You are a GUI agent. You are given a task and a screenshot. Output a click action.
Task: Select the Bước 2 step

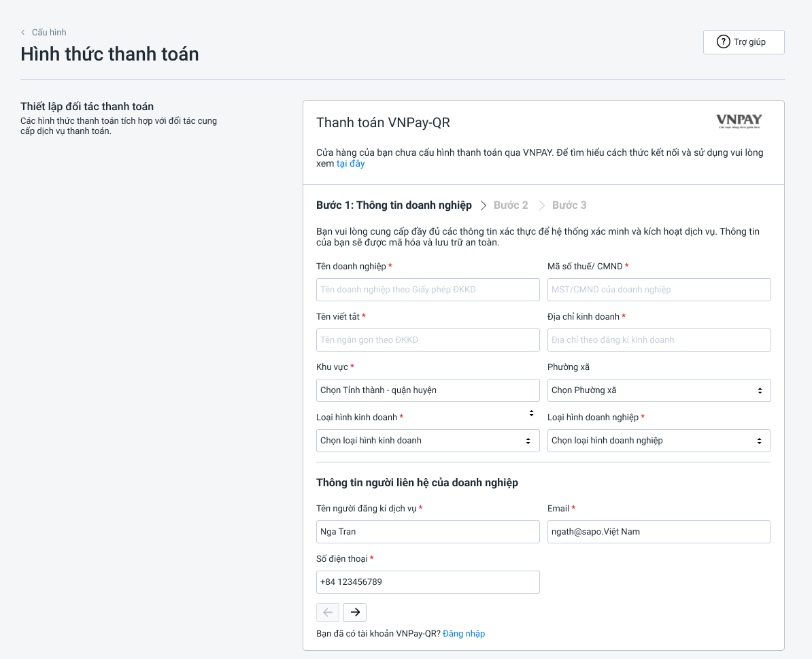coord(511,205)
